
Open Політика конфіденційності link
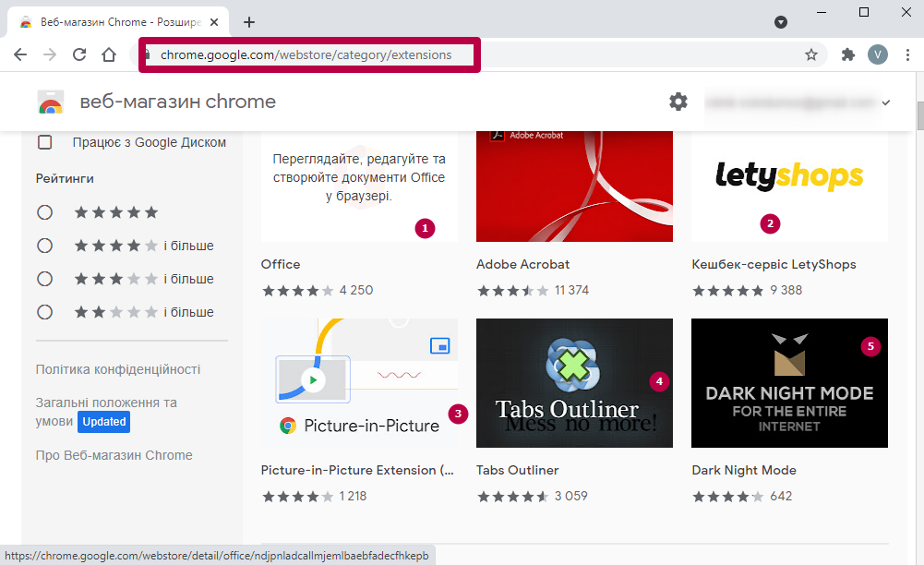point(118,369)
